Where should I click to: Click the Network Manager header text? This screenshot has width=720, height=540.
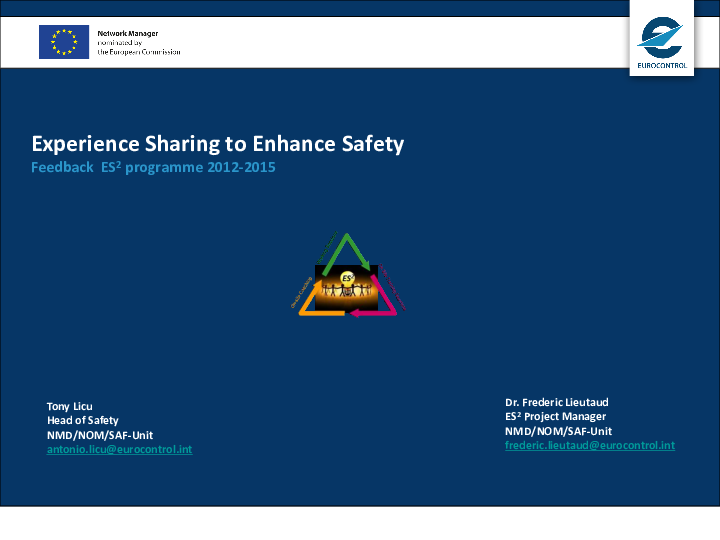pos(127,33)
